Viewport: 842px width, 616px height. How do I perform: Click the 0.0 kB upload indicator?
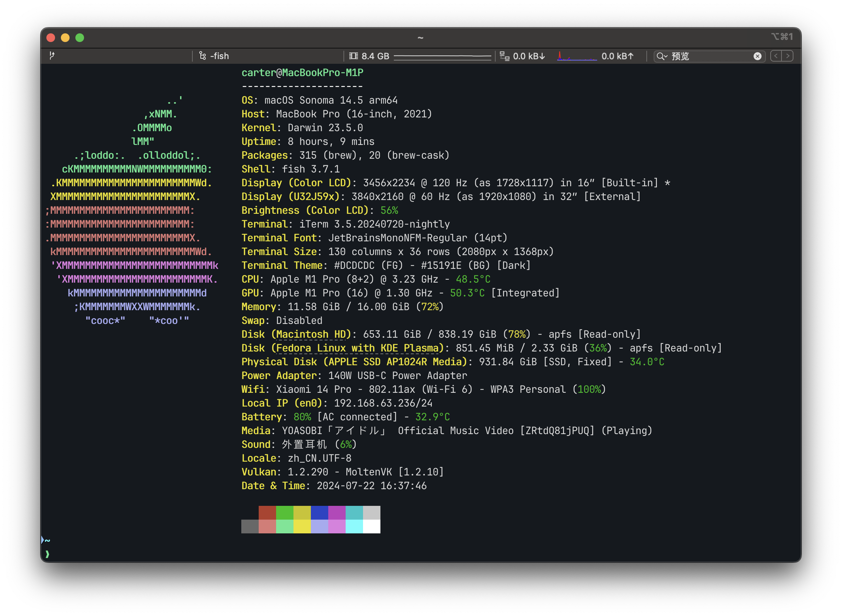[x=617, y=56]
